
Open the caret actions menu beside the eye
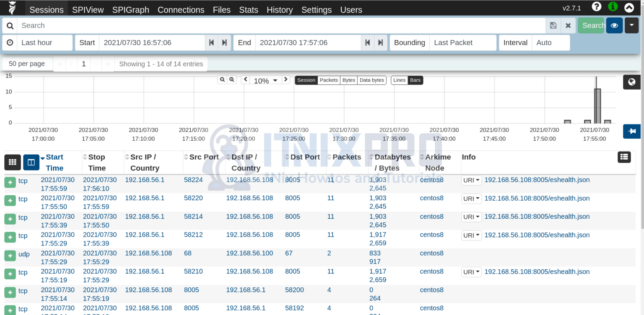(632, 26)
